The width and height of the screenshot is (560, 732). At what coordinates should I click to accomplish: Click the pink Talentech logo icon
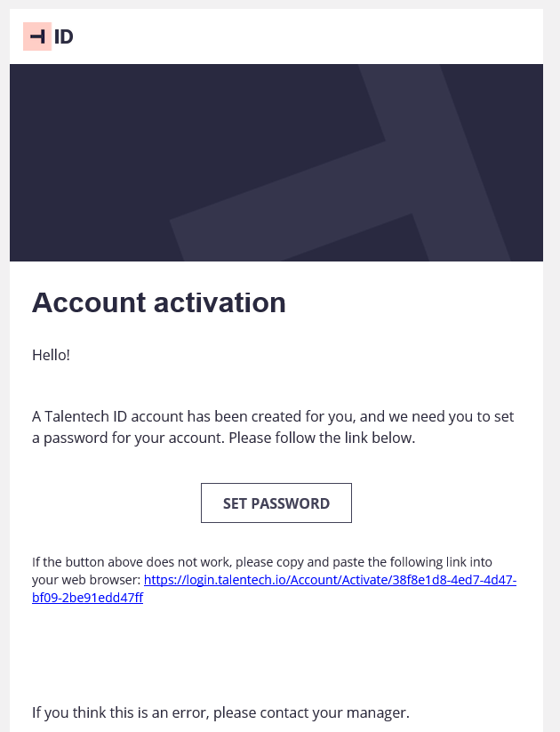click(x=36, y=36)
